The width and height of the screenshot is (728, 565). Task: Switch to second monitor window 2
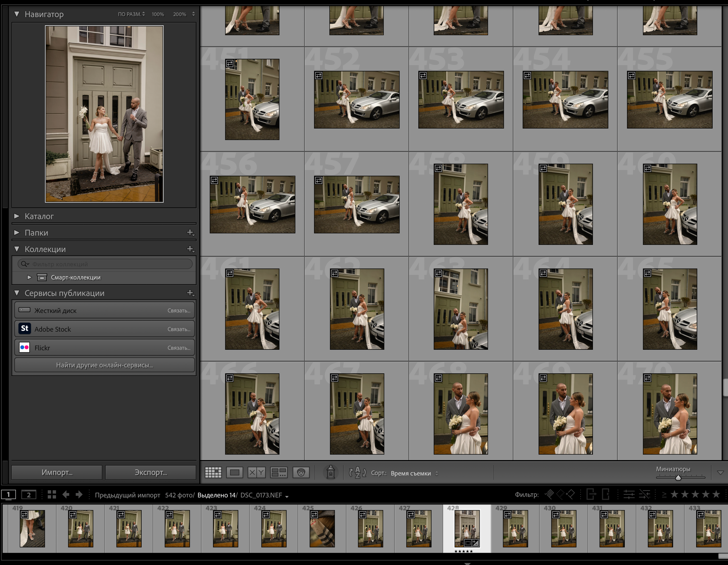click(x=29, y=495)
